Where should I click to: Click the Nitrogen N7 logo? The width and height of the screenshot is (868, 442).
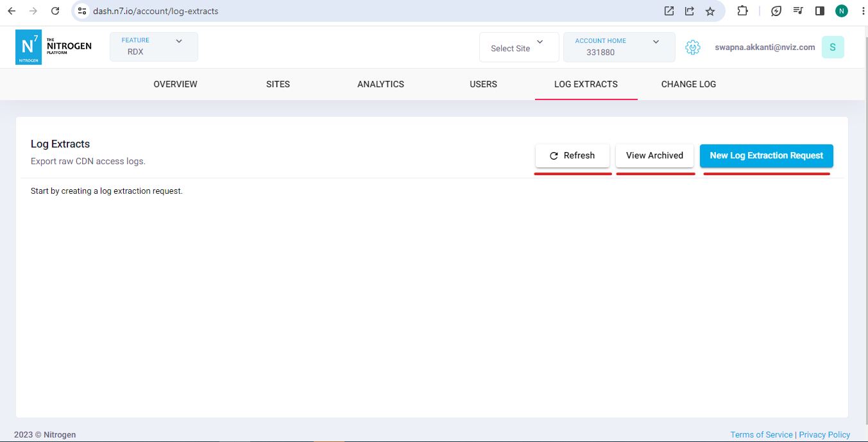[29, 47]
